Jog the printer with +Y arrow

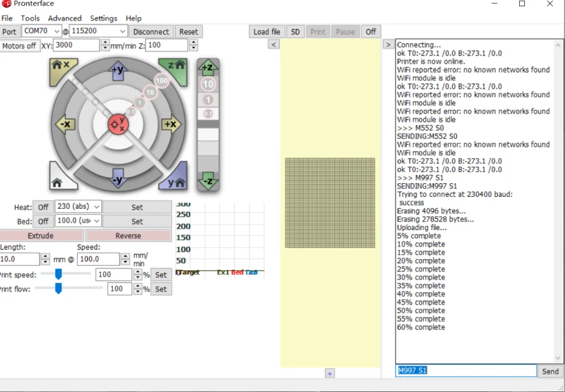(x=118, y=70)
